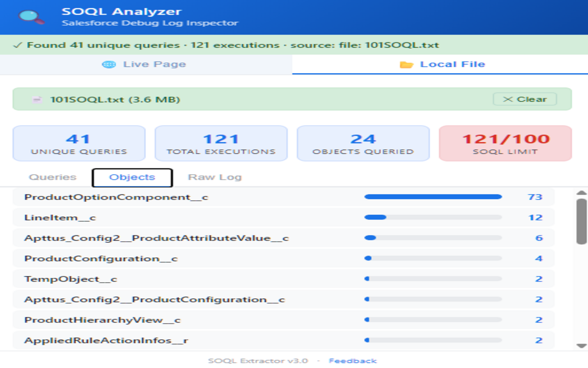Image resolution: width=588 pixels, height=368 pixels.
Task: Click the Unique Queries stat card
Action: pos(79,144)
